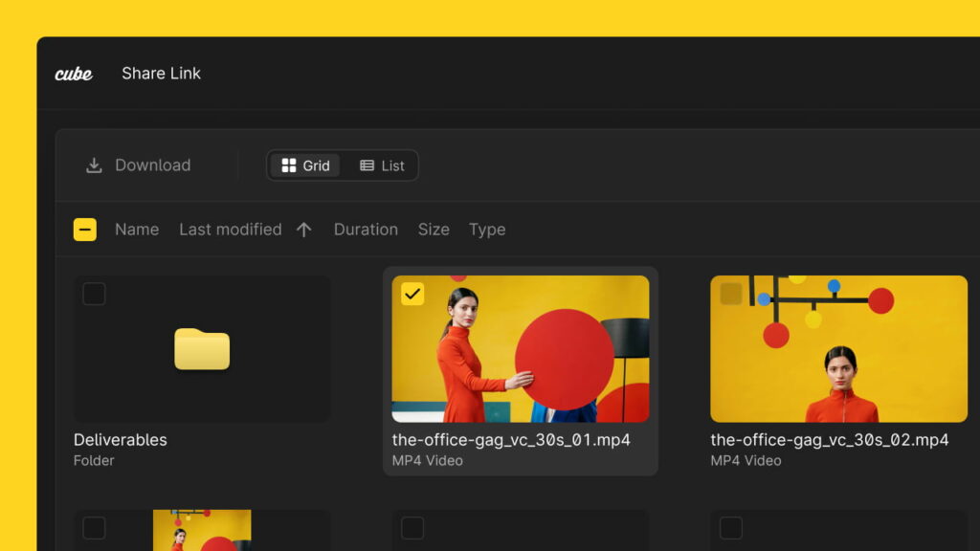Check the bottom-left card's checkbox below Deliverables
The image size is (980, 551).
tap(94, 528)
